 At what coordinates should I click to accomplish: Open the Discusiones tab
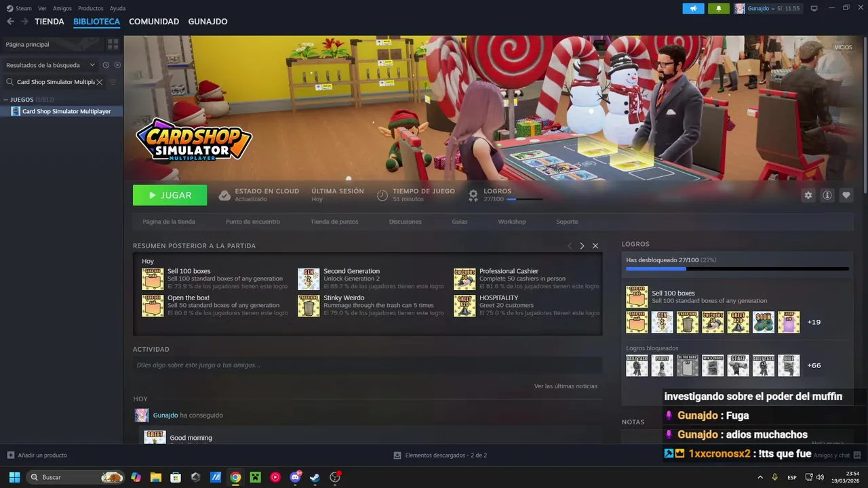406,222
